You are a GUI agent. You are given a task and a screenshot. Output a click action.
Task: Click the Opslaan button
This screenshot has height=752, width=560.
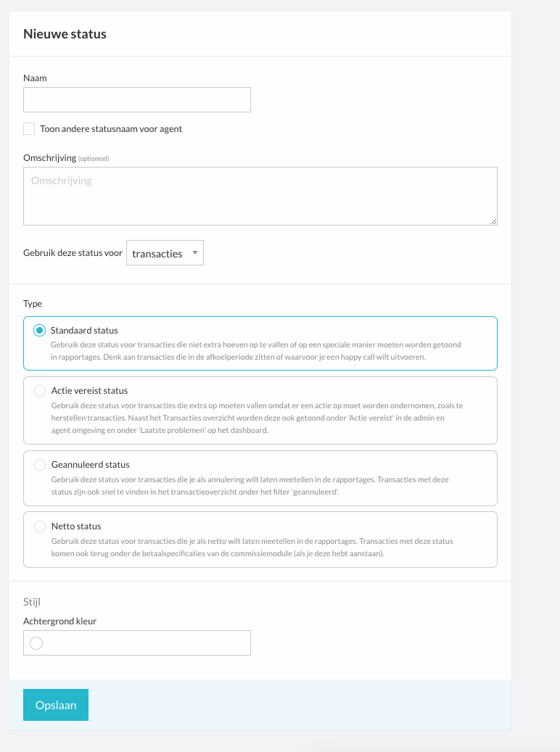coord(56,705)
